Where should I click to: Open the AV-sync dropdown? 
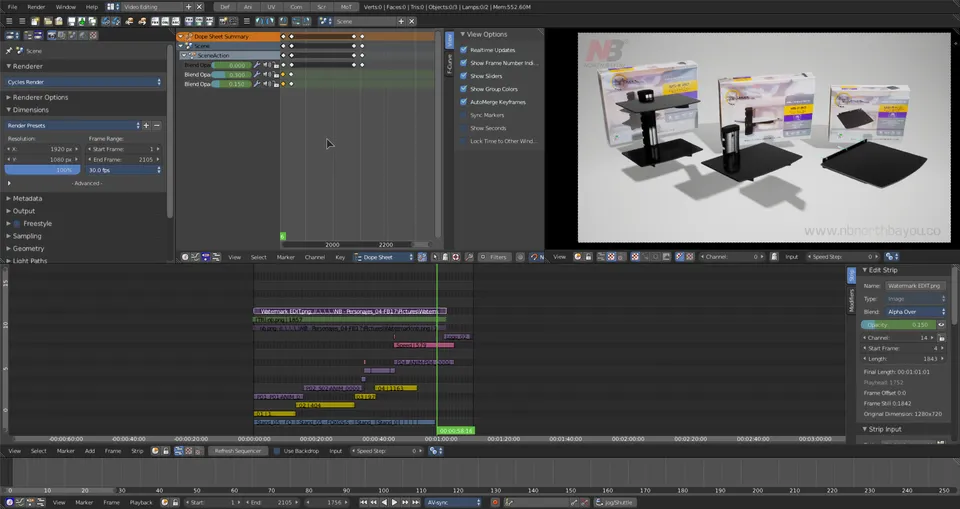coord(454,502)
